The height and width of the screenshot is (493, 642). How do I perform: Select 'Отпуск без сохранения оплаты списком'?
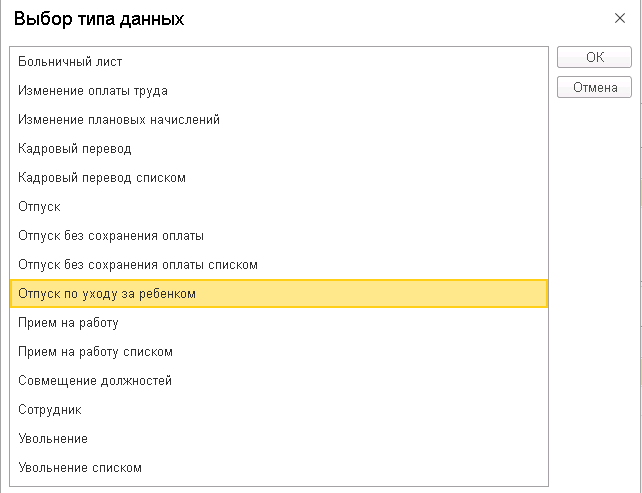pos(138,265)
